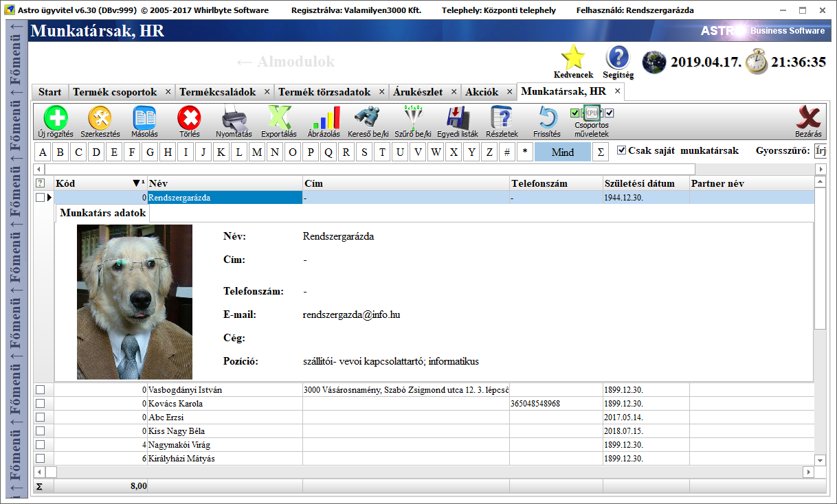
Task: Filter by letter Z
Action: [489, 152]
